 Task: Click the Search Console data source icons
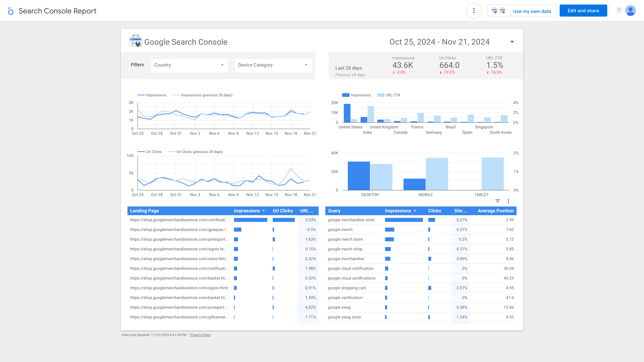498,11
